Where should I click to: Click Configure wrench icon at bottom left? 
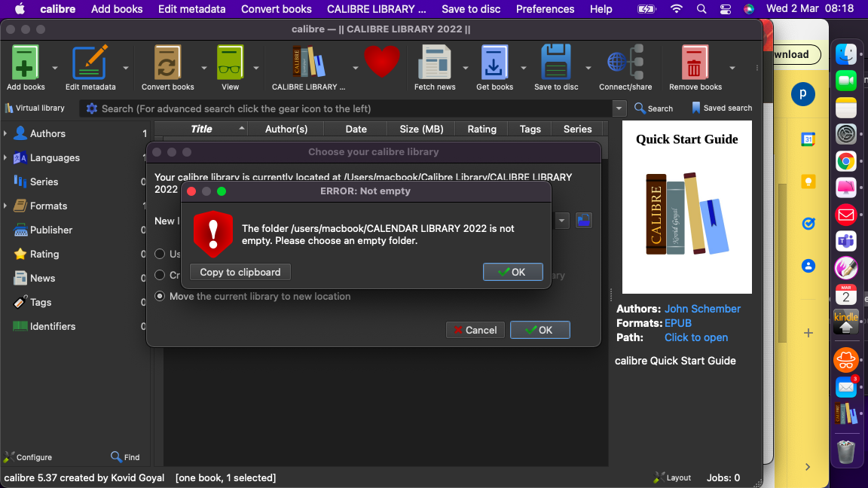[x=28, y=457]
